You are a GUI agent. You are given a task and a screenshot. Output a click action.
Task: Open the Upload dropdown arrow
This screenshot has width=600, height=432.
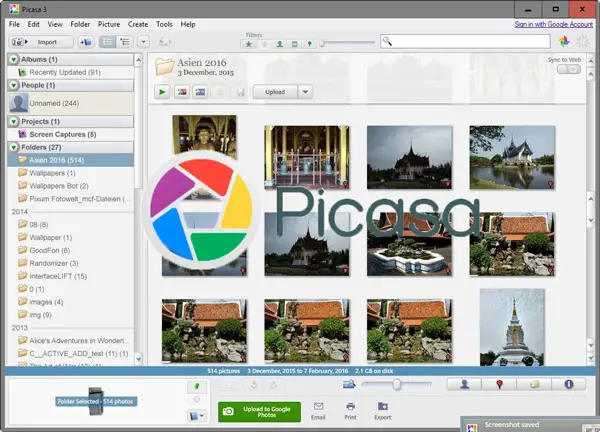pyautogui.click(x=305, y=92)
